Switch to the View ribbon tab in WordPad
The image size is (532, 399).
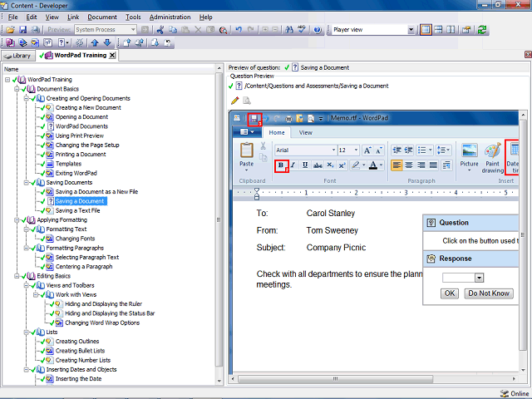point(305,133)
